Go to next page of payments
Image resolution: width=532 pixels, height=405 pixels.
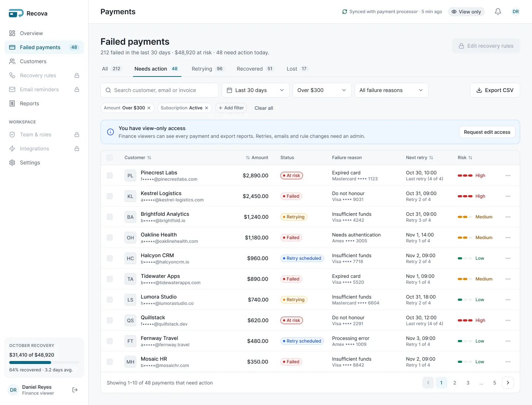pyautogui.click(x=508, y=383)
